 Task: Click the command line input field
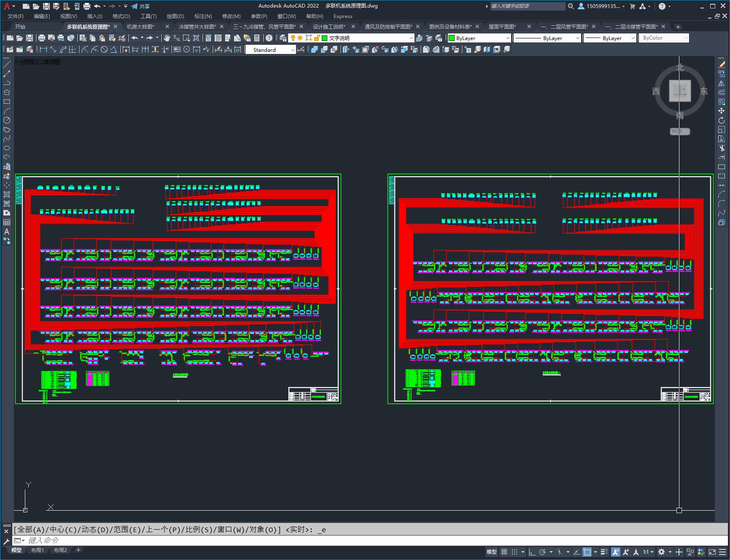coord(371,540)
